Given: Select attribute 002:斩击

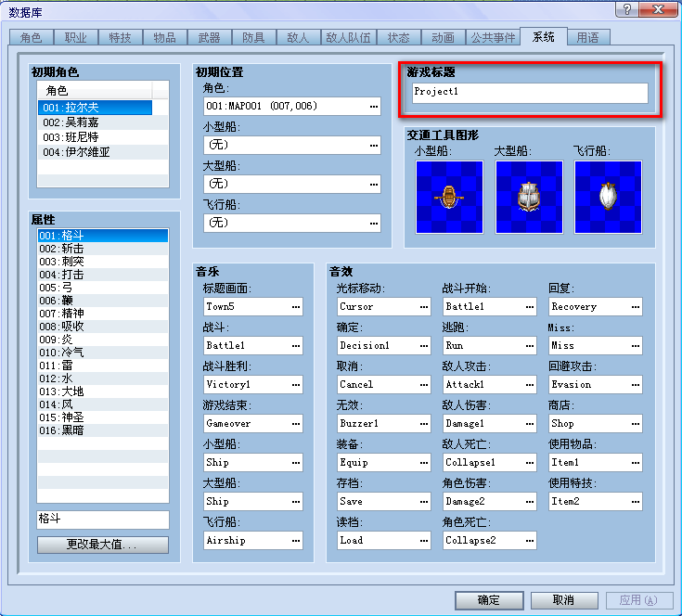Looking at the screenshot, I should click(103, 249).
